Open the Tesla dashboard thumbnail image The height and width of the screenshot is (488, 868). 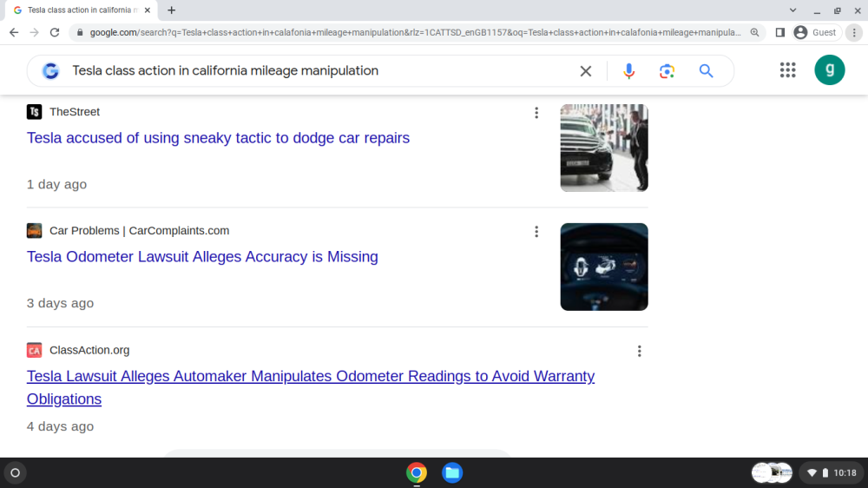click(604, 267)
